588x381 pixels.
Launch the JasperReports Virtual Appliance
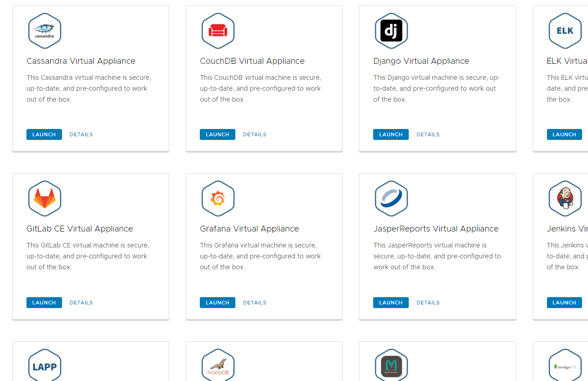click(x=391, y=303)
